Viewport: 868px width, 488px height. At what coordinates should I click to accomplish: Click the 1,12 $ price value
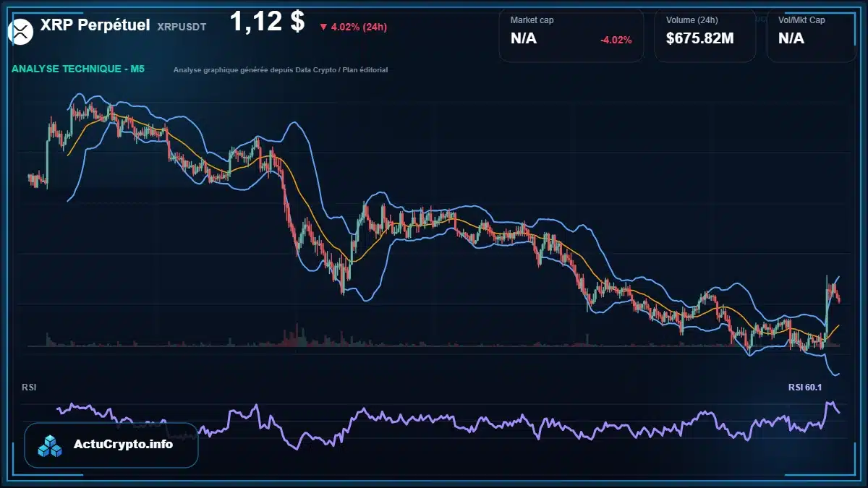tap(267, 22)
